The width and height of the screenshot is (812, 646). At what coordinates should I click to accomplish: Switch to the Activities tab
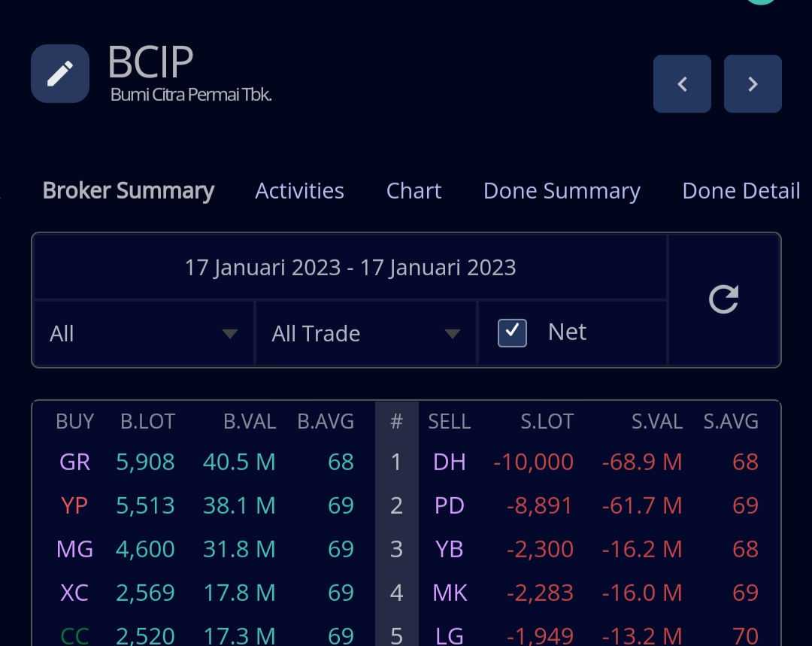coord(299,190)
